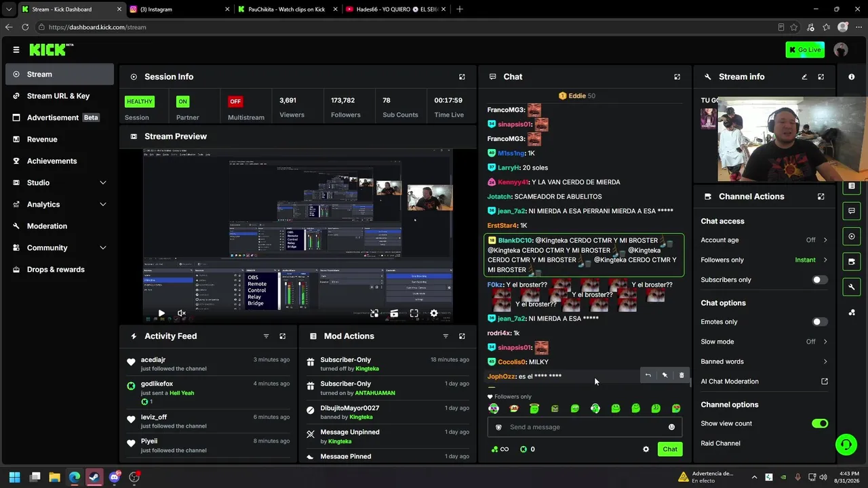Select Stream in the sidebar

click(x=60, y=75)
